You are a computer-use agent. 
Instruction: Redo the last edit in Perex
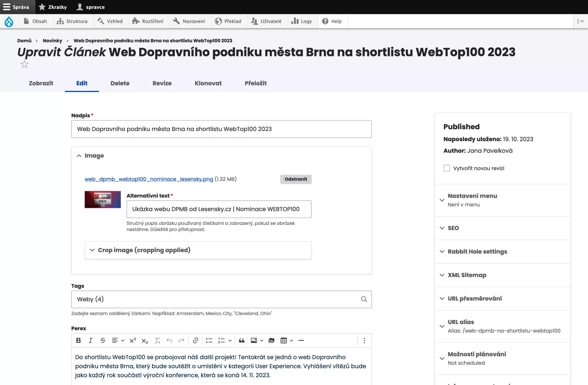click(182, 340)
